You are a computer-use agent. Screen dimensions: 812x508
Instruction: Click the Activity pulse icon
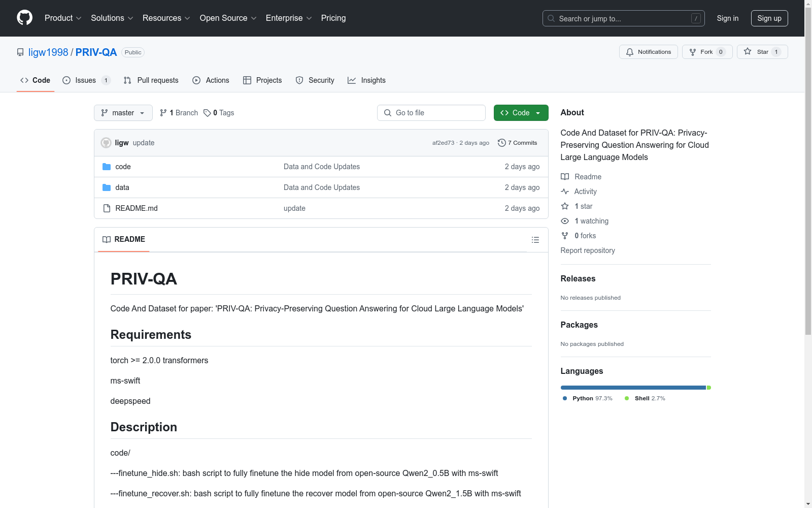coord(565,192)
